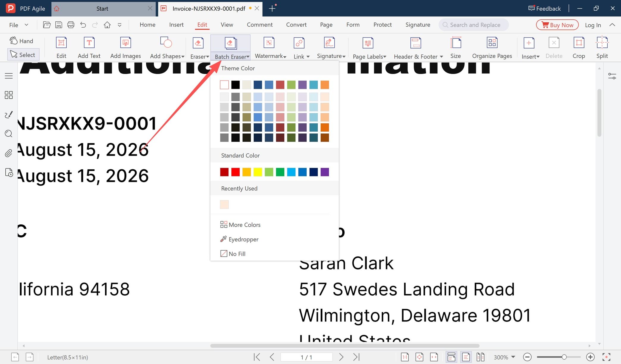Image resolution: width=621 pixels, height=364 pixels.
Task: Click the zoom in plus button
Action: (590, 357)
